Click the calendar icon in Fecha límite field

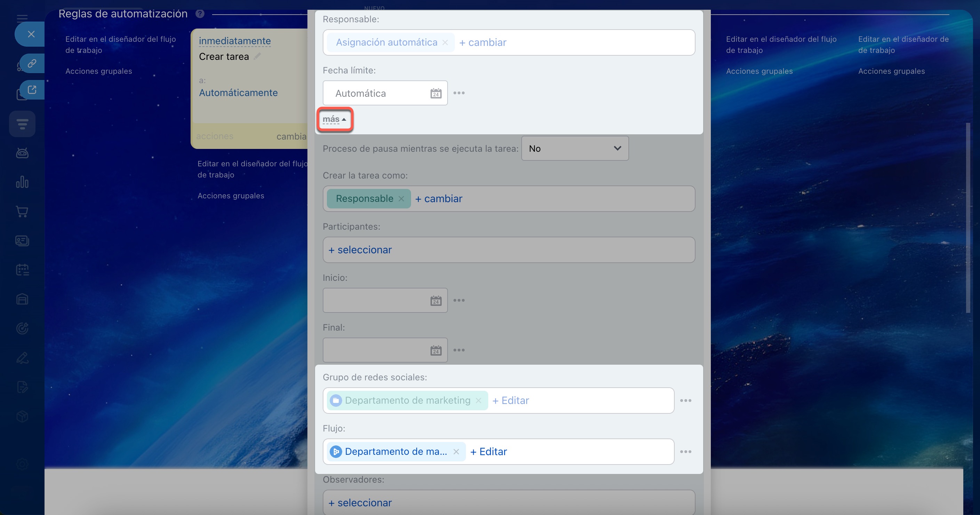pos(436,93)
